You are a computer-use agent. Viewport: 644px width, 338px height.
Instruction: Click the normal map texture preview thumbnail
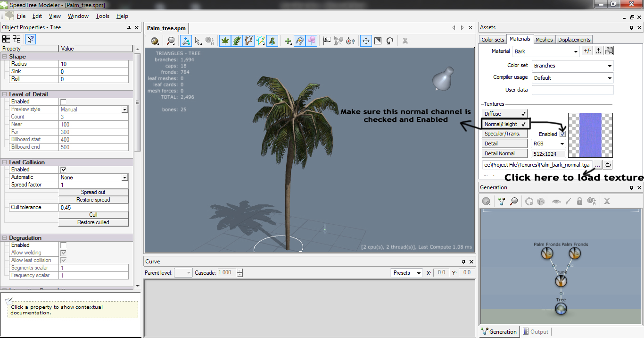tap(590, 135)
